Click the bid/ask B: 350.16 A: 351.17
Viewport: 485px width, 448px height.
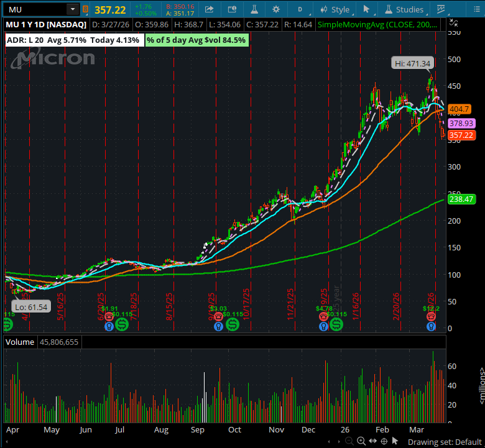pos(180,10)
